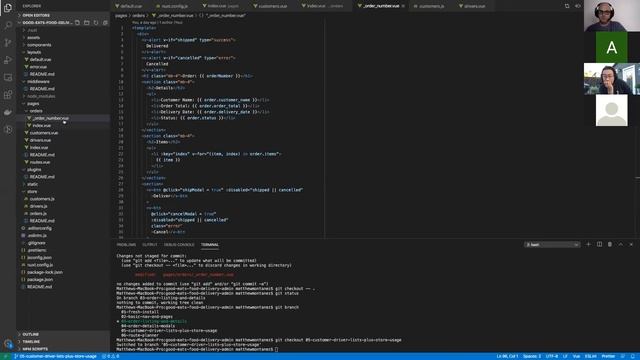Open the Docker view in activity bar

tap(8, 112)
